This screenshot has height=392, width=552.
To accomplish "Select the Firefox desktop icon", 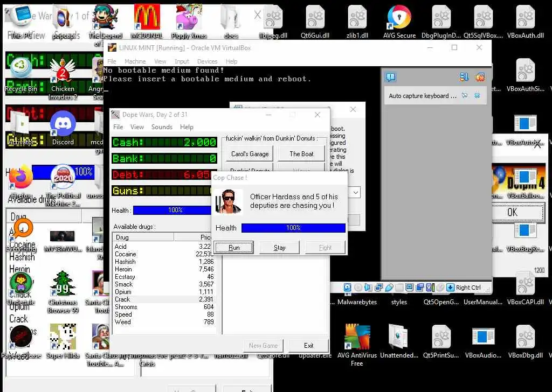I will click(x=20, y=182).
